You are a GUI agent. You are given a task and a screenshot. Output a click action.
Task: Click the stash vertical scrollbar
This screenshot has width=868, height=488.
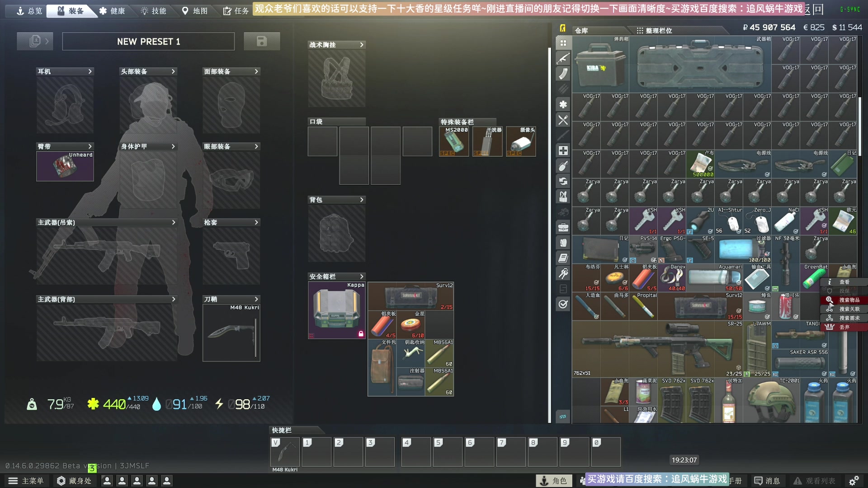click(860, 127)
